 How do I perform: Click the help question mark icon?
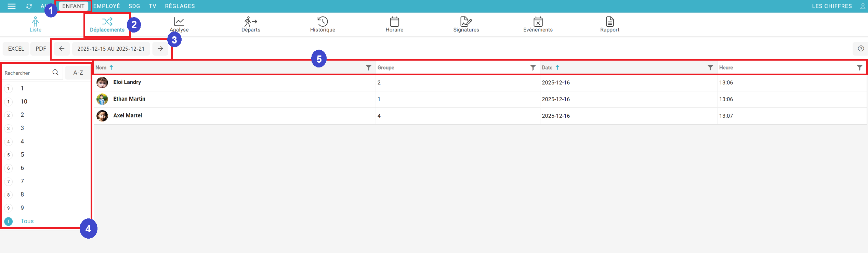coord(861,49)
